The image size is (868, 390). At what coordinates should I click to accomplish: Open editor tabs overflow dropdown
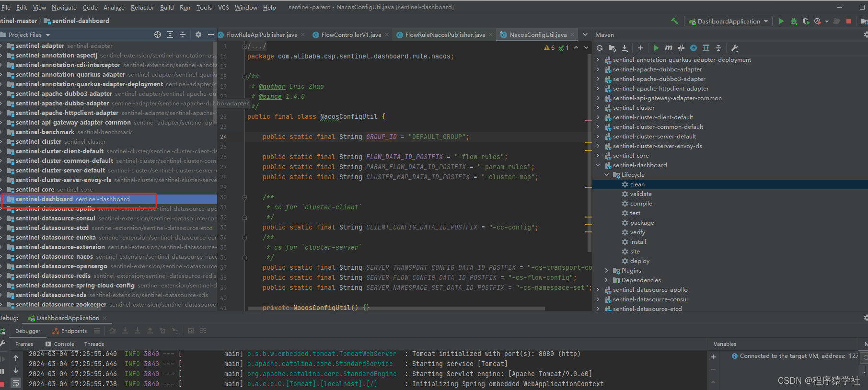click(x=585, y=34)
